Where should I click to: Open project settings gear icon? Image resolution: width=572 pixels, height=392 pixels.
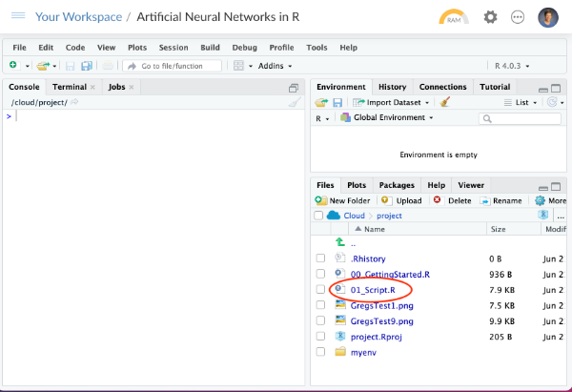pos(490,17)
